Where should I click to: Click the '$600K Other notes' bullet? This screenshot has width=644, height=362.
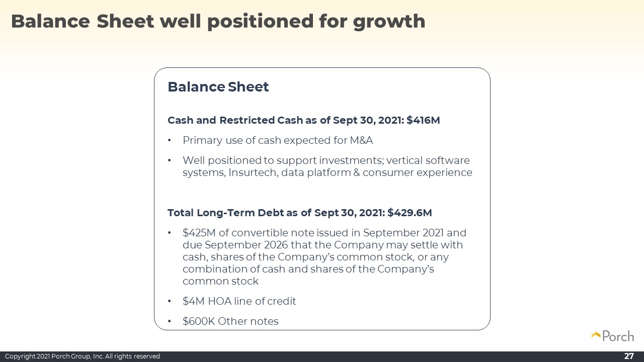(x=230, y=321)
